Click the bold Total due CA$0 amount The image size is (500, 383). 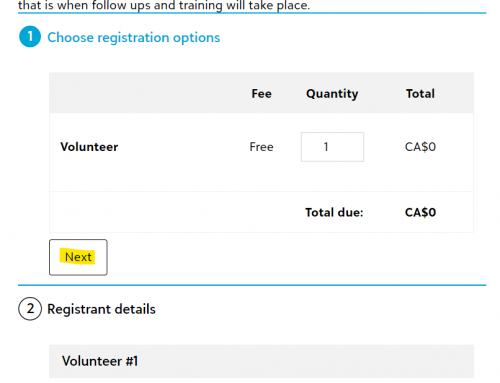tap(420, 212)
